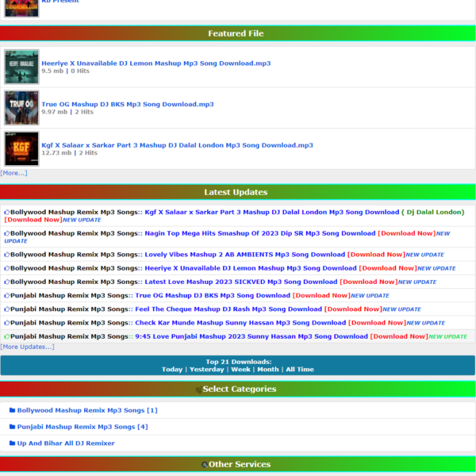Image resolution: width=476 pixels, height=476 pixels.
Task: Click the search icon in Other Services header
Action: [x=205, y=464]
